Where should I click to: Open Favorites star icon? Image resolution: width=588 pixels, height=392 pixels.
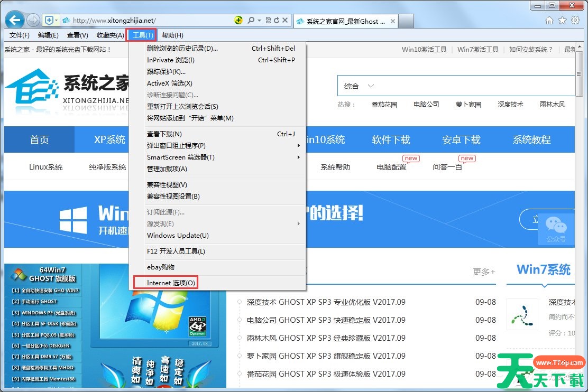click(x=562, y=21)
